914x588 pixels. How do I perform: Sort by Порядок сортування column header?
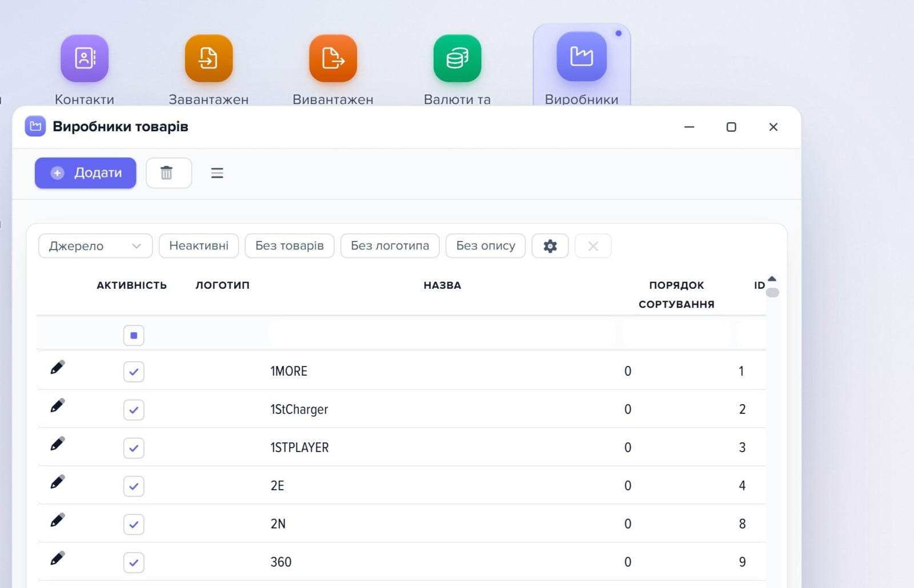(676, 295)
